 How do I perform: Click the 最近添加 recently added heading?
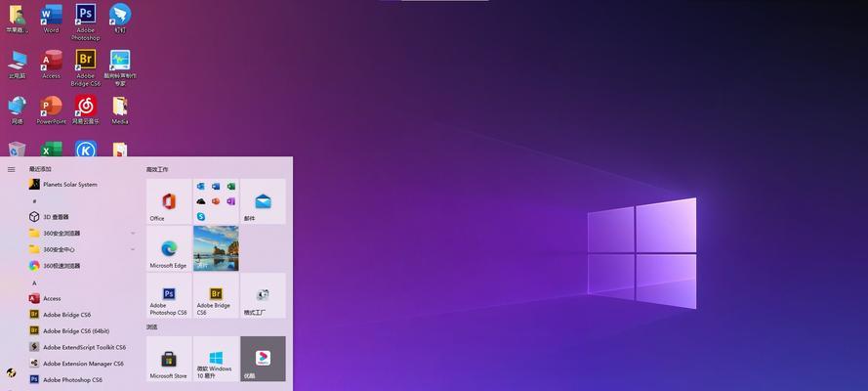click(x=40, y=169)
